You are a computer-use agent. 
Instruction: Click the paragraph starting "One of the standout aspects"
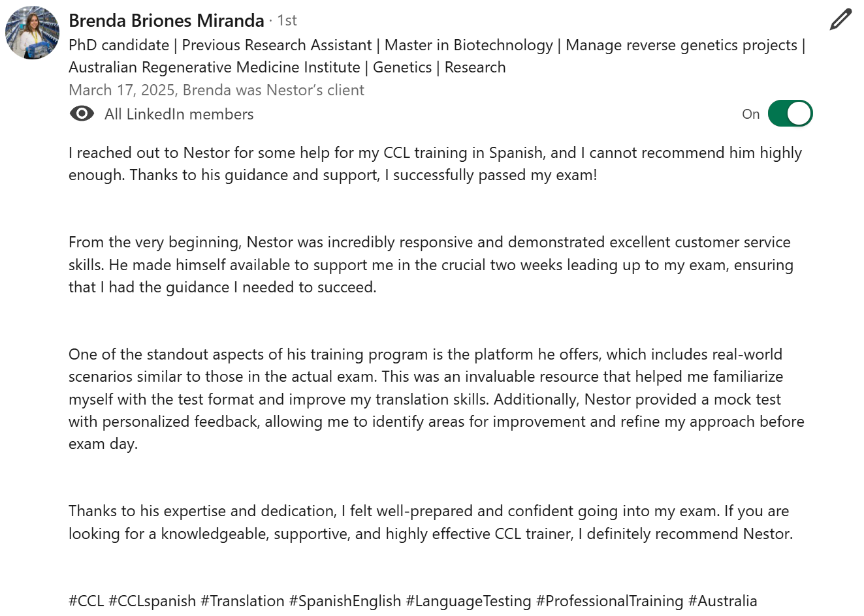click(436, 399)
